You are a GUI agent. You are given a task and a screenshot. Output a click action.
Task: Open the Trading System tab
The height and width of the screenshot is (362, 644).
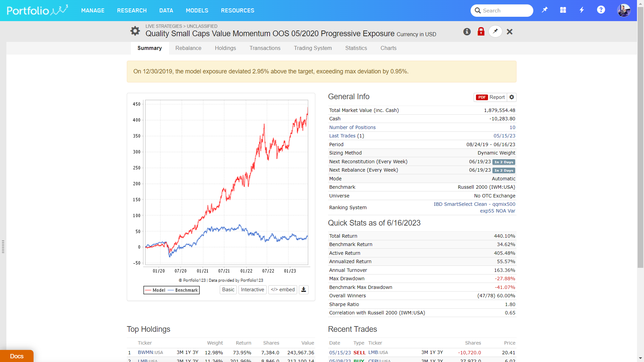pos(313,48)
